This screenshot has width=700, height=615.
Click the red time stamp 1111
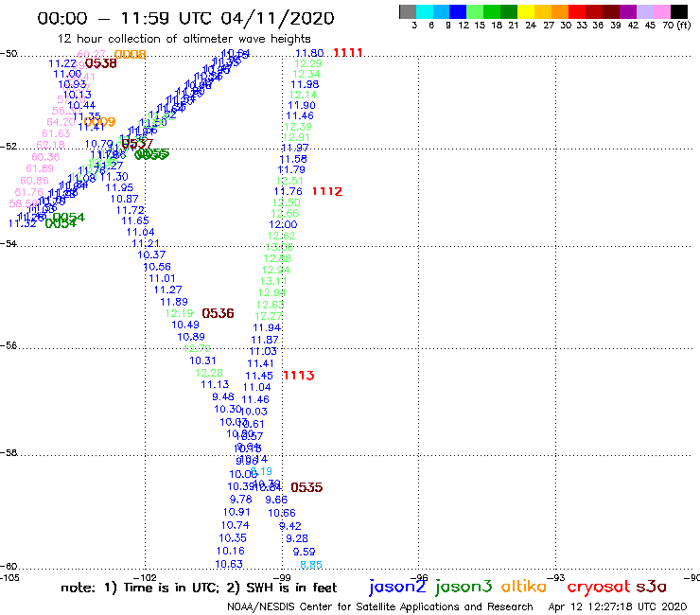tap(348, 52)
